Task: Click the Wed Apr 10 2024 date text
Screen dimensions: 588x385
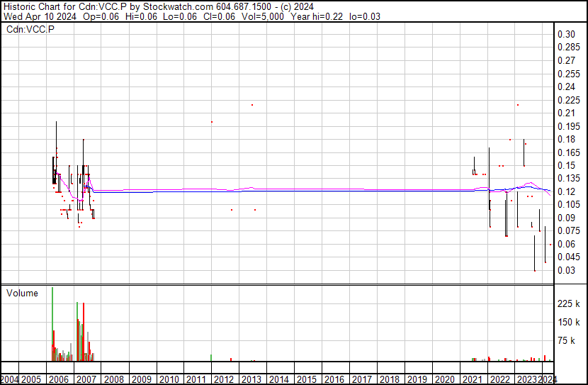Action: click(x=34, y=16)
